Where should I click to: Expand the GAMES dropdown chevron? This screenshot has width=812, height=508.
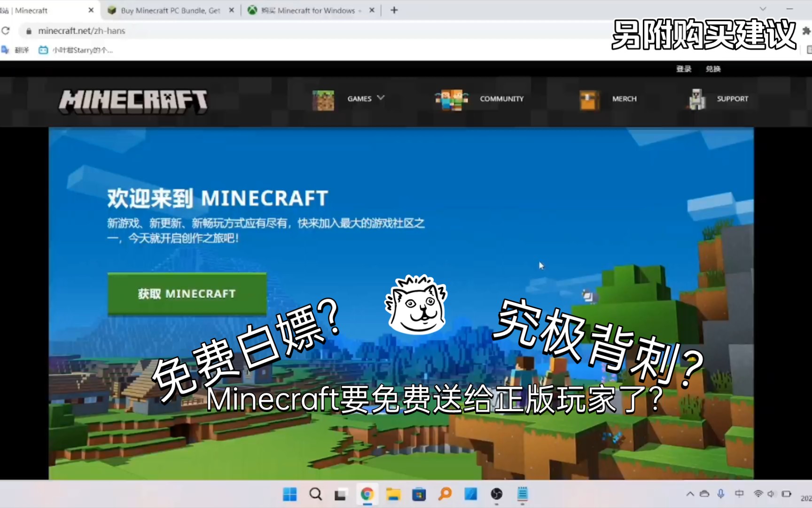[381, 98]
